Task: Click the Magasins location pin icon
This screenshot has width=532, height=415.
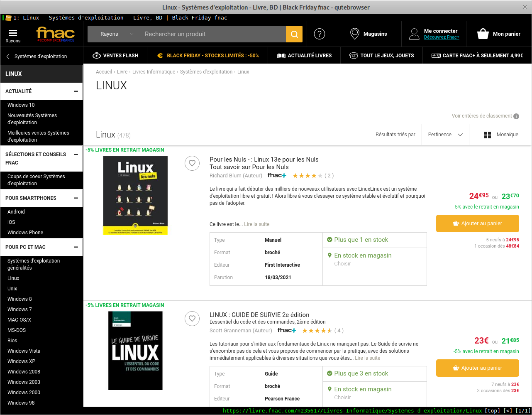Action: point(354,34)
